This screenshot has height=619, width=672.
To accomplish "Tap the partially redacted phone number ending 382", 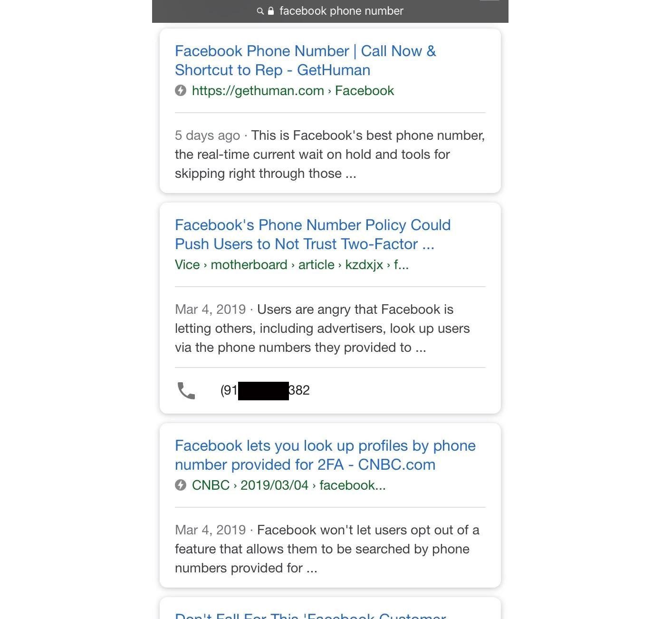I will tap(265, 390).
